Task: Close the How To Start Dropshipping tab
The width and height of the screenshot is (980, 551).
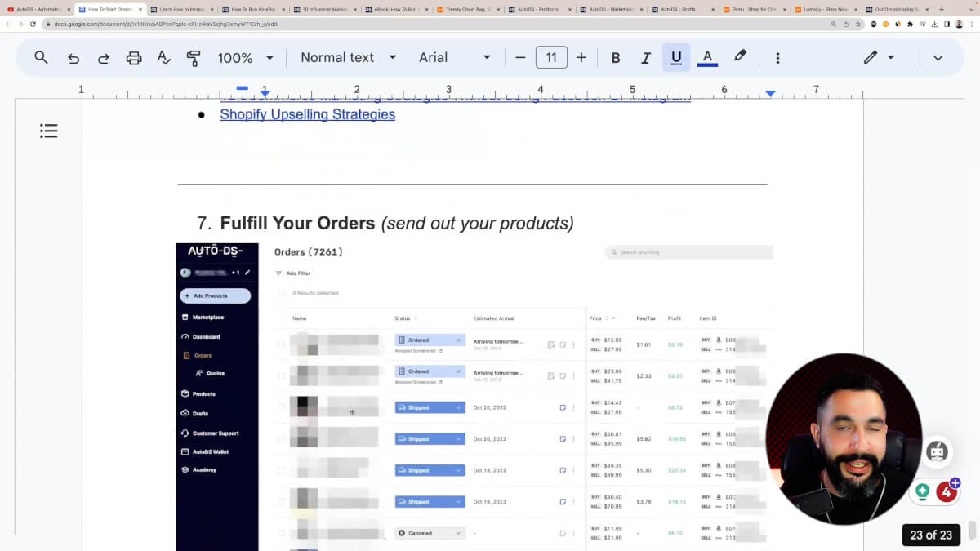Action: point(140,10)
